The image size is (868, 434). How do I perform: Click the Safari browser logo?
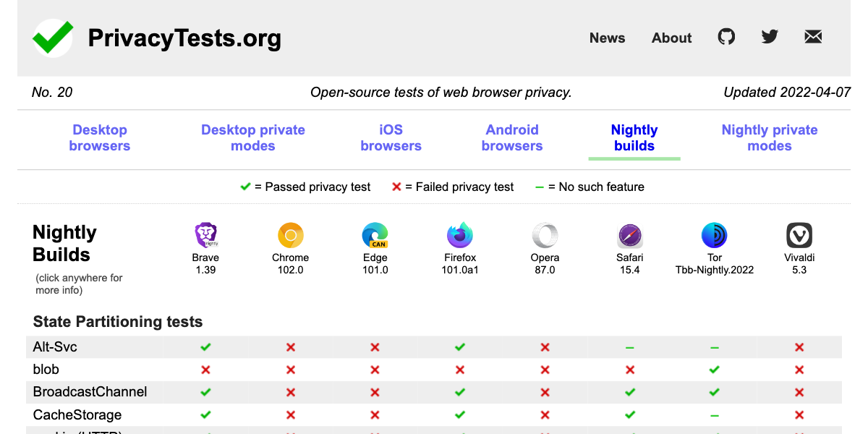pos(629,235)
